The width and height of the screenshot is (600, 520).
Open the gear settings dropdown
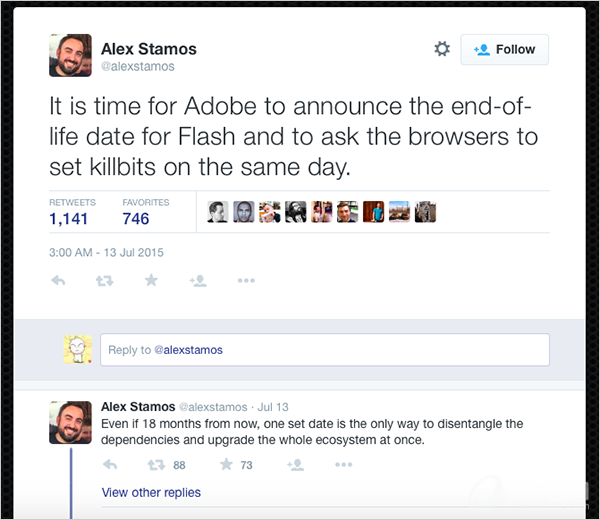[442, 49]
